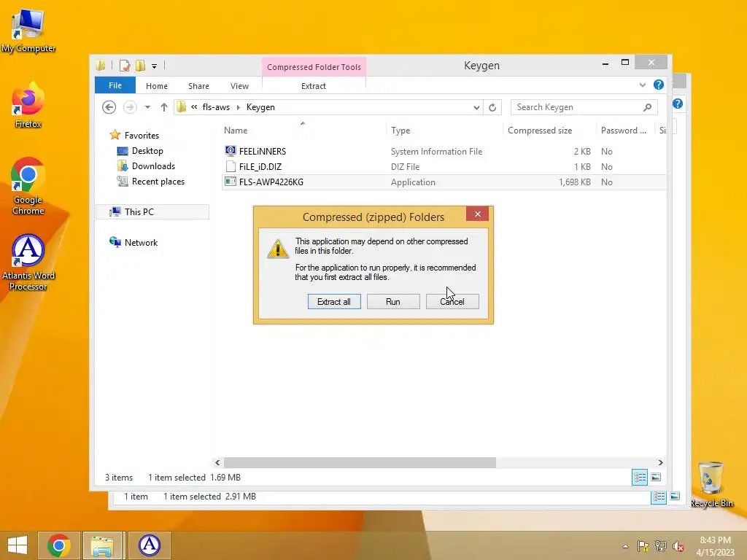
Task: Open the Home ribbon tab
Action: click(157, 86)
